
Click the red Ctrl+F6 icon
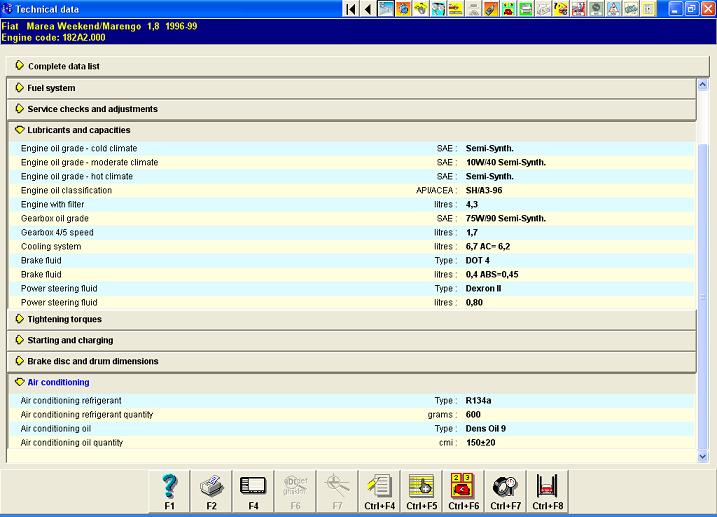(x=463, y=491)
